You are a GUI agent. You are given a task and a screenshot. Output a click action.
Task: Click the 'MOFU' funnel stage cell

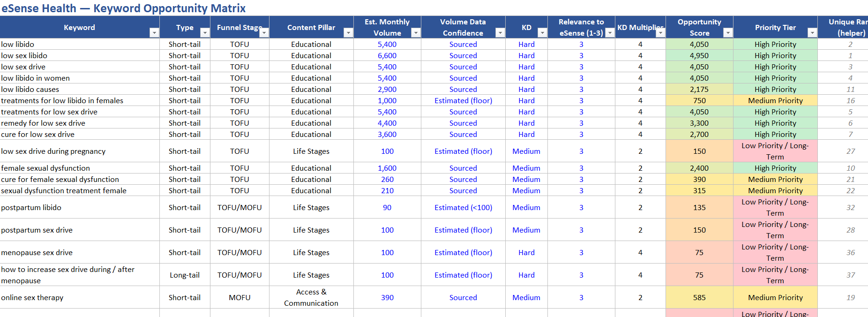coord(239,297)
